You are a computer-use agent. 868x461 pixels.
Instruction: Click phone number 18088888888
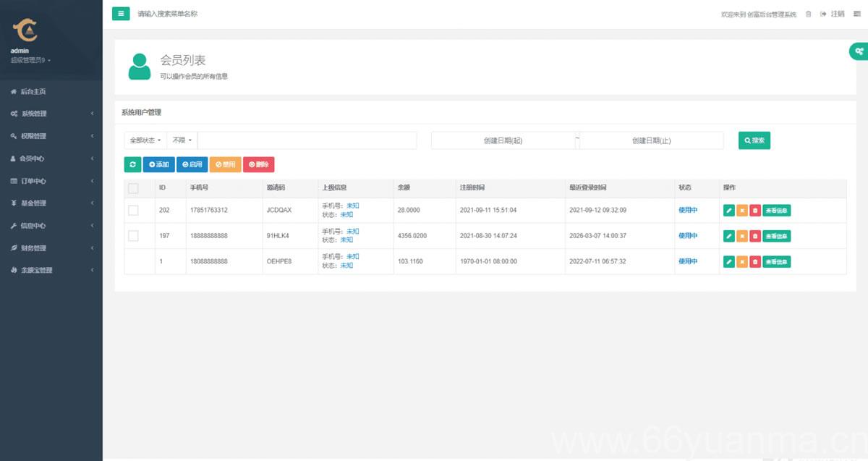pyautogui.click(x=208, y=261)
